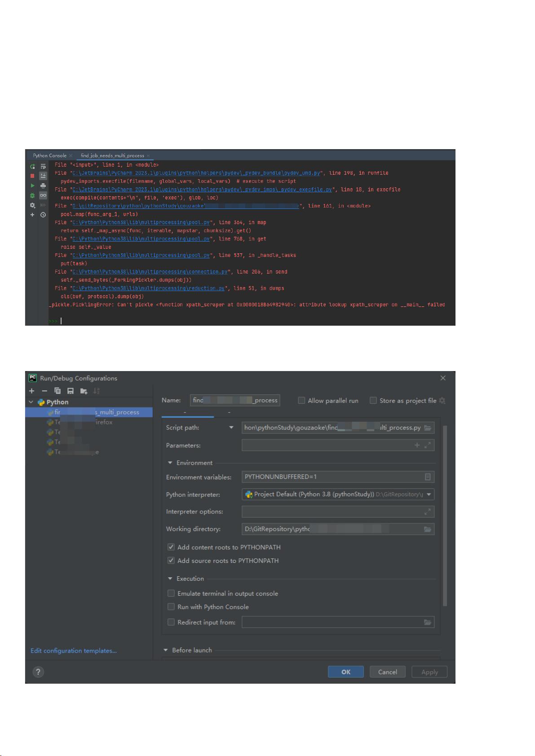Viewport: 535px width, 756px height.
Task: Switch to the Python Console tab
Action: point(49,155)
